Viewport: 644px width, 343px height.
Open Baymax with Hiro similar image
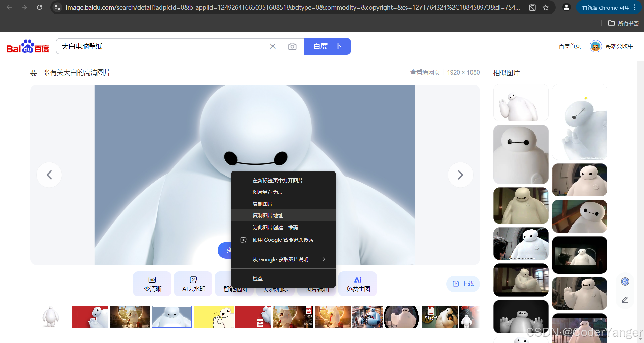point(521,244)
